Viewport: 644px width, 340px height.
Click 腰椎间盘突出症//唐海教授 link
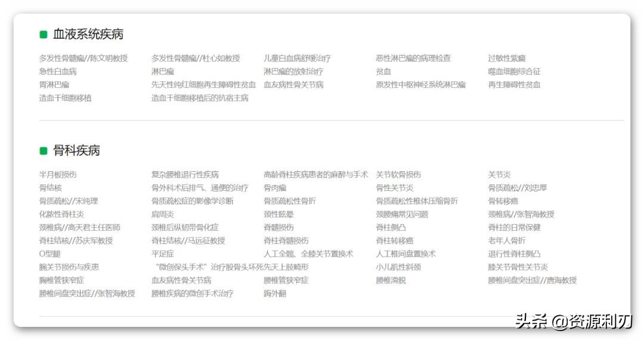(532, 280)
